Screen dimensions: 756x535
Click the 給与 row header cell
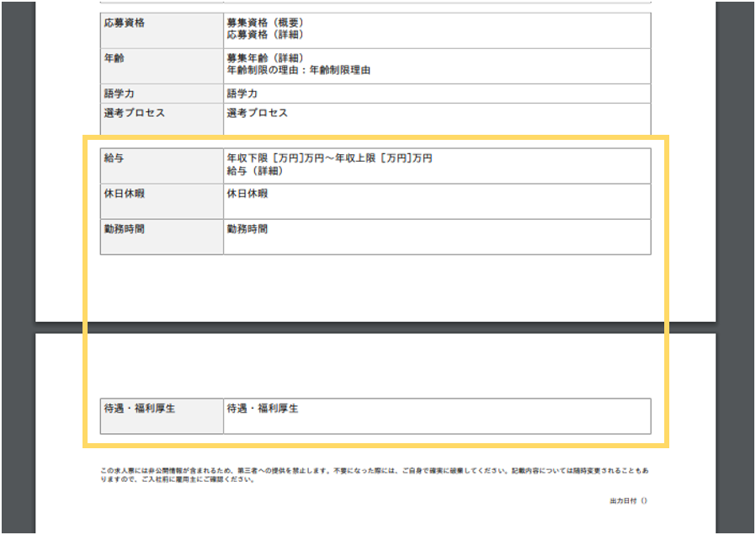point(162,166)
